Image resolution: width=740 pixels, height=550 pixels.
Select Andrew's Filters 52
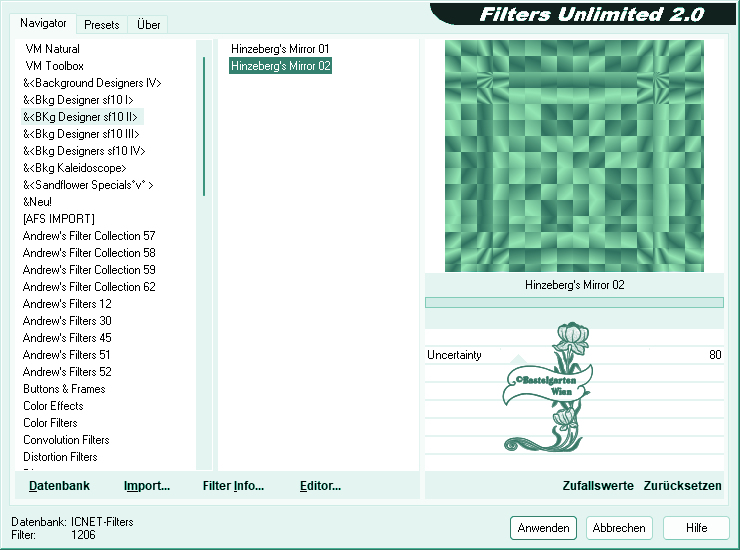[67, 372]
